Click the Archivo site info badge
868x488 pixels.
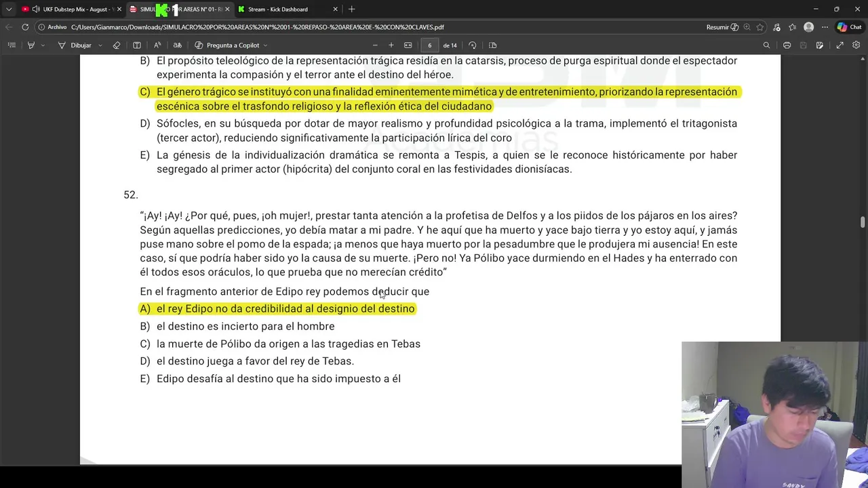53,27
